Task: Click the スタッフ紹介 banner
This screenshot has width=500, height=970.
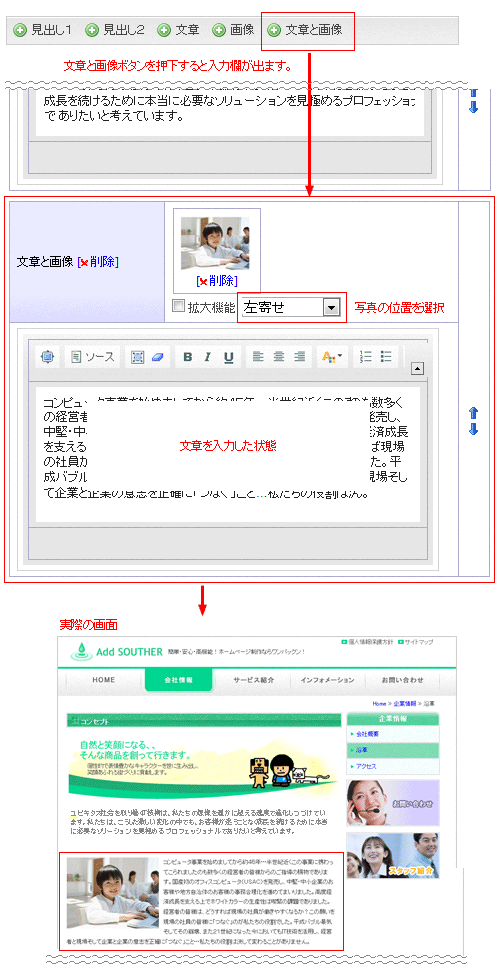Action: pos(392,856)
